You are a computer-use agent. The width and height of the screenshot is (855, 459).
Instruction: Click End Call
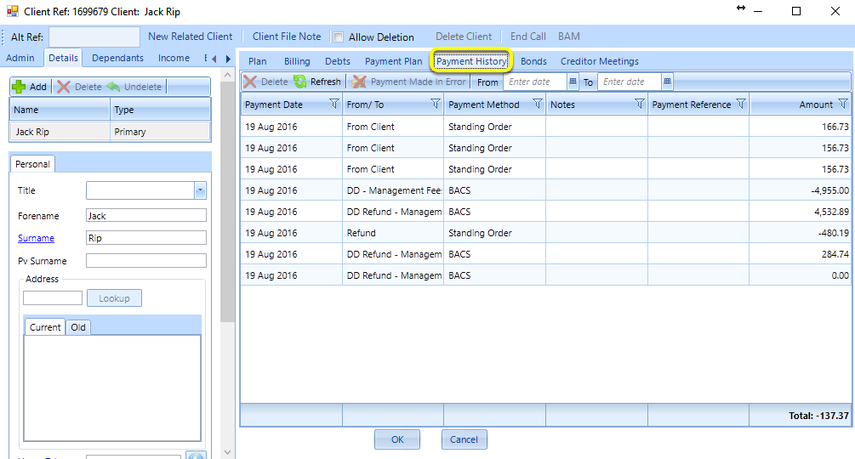[528, 37]
